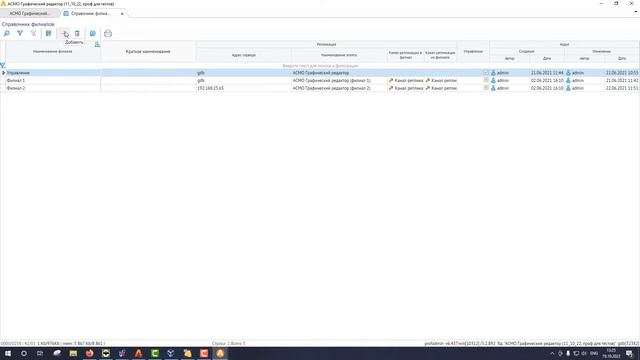
Task: Open Firefox from the taskbar
Action: pyautogui.click(x=89, y=353)
